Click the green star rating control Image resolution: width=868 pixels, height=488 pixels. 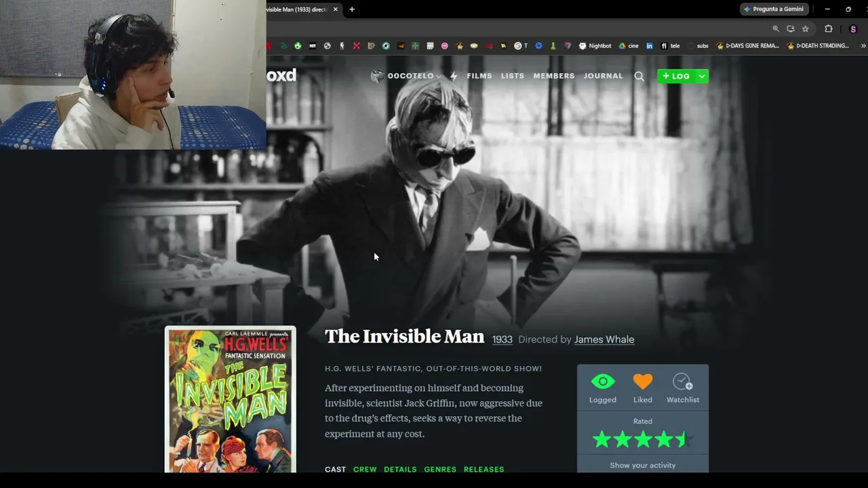click(642, 440)
